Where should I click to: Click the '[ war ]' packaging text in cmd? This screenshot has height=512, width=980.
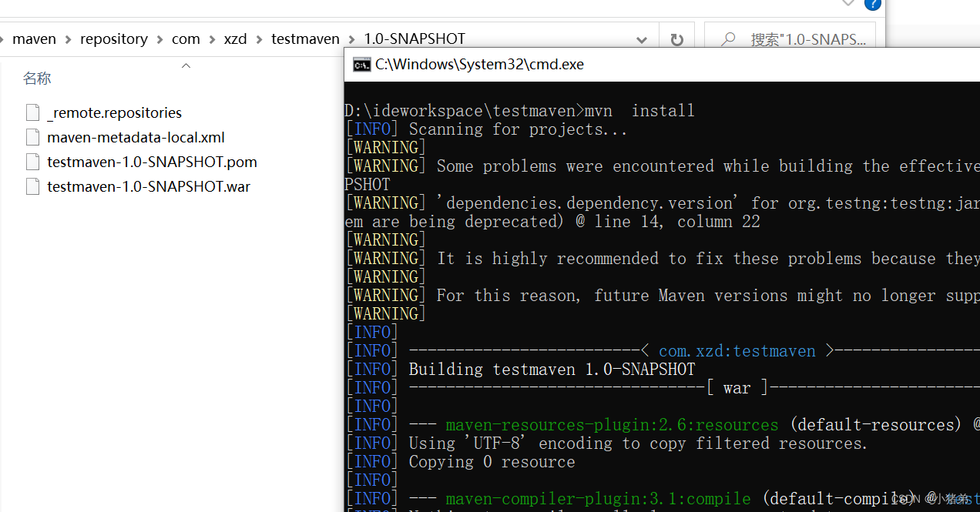[737, 388]
